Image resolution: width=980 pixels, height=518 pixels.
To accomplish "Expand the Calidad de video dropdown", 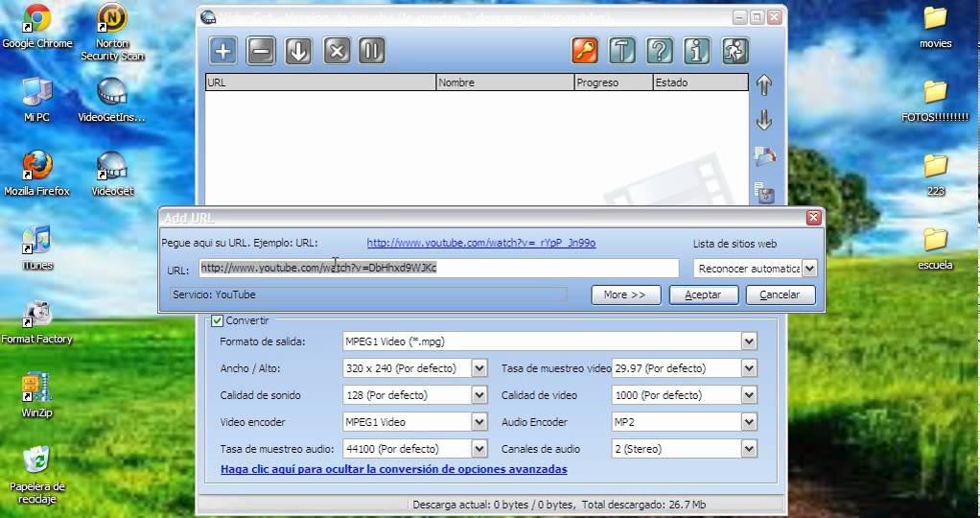I will [749, 395].
